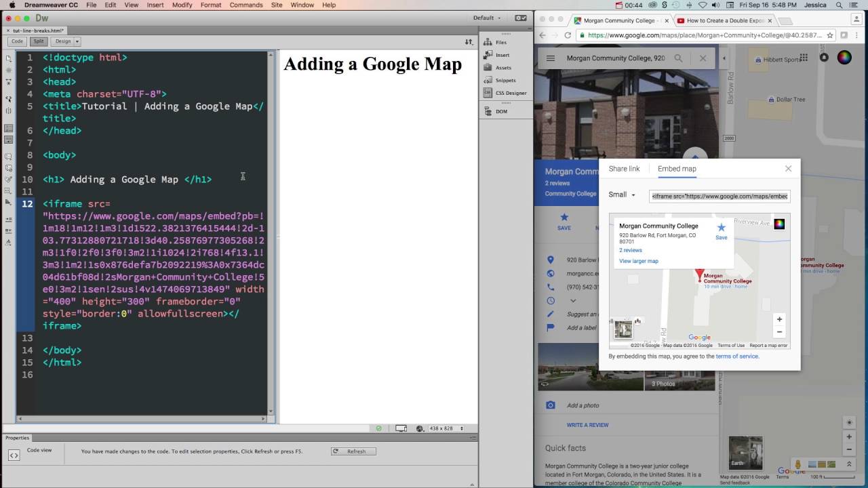
Task: Open the Modify menu
Action: coord(182,5)
